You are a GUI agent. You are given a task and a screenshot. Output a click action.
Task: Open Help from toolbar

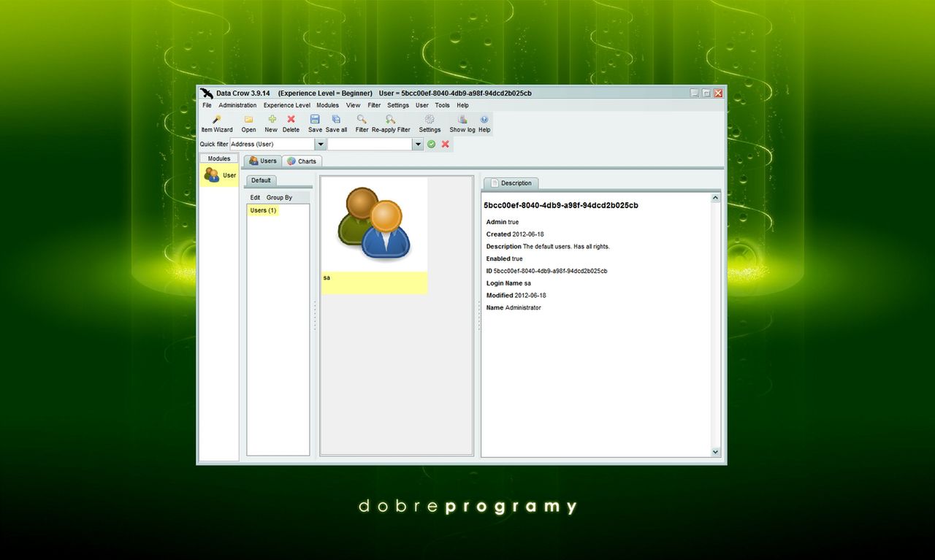coord(484,123)
